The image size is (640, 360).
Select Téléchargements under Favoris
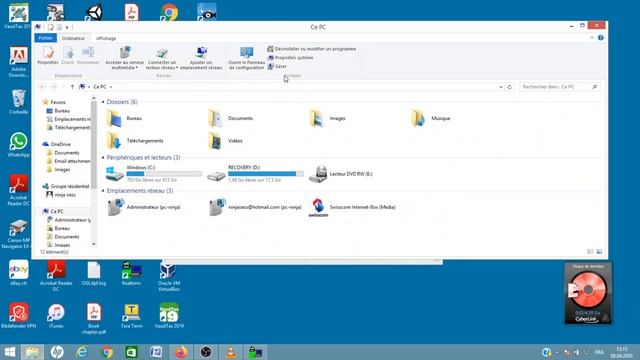point(68,127)
